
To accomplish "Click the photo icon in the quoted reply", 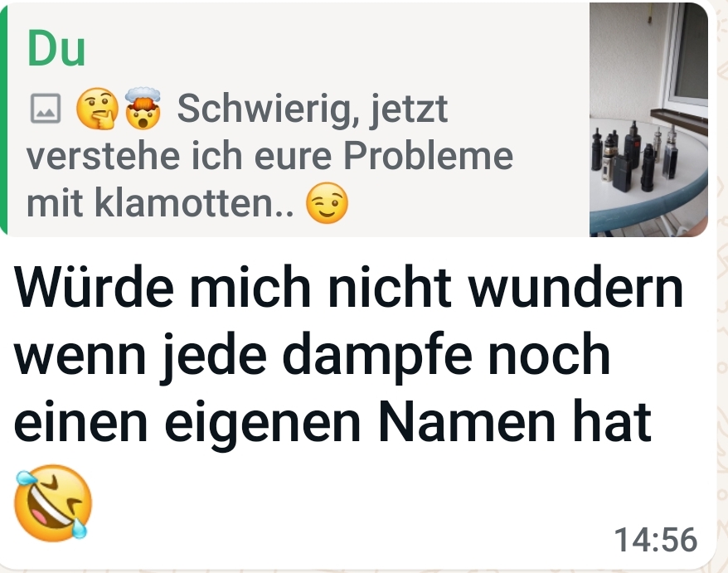I will click(x=46, y=109).
